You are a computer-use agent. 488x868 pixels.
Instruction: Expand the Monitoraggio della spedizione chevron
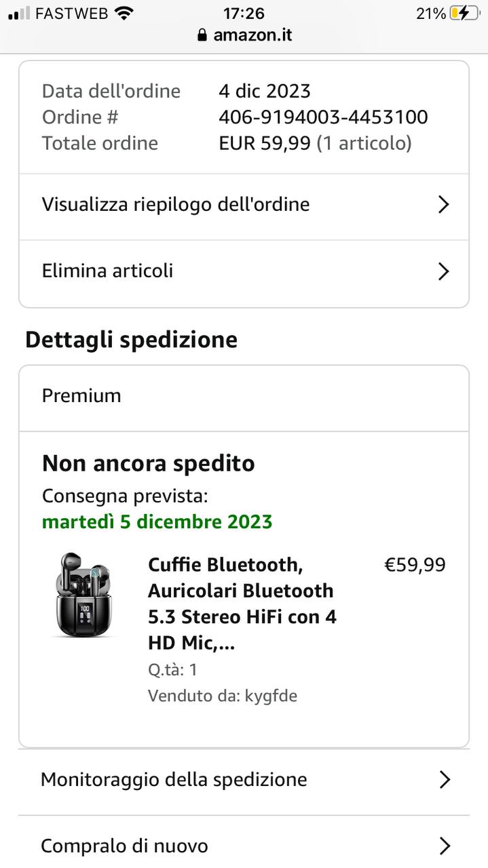445,780
